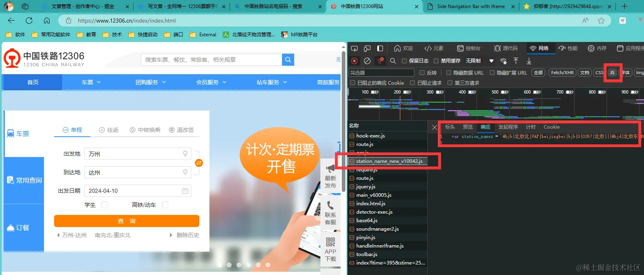The height and width of the screenshot is (275, 644).
Task: Open the APP下载 QR icon
Action: [x=330, y=242]
